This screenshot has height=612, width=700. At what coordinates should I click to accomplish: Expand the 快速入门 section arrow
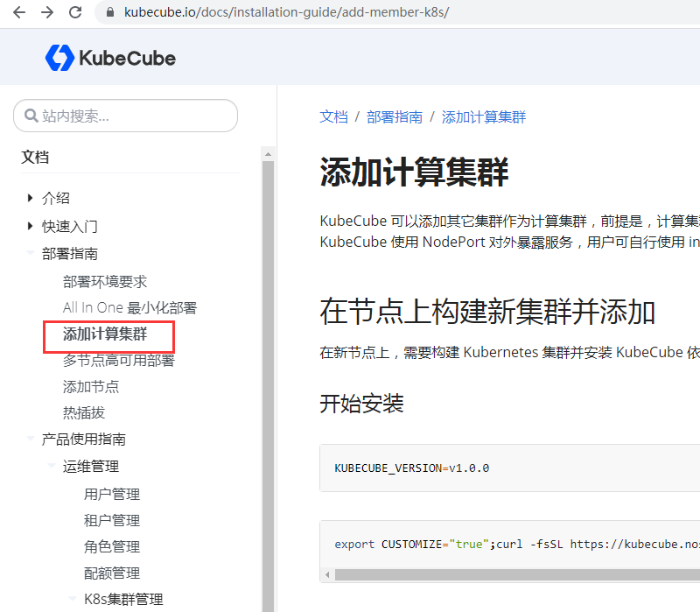pos(30,226)
